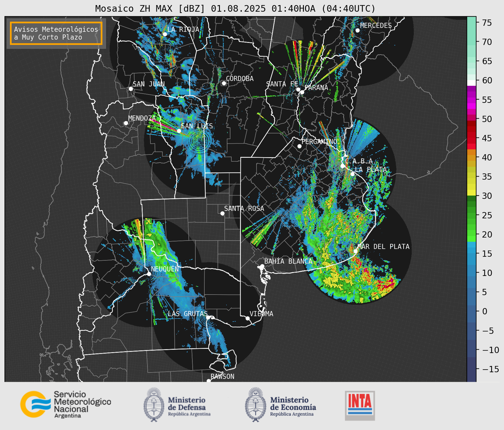Image resolution: width=504 pixels, height=430 pixels.
Task: Click the 65 value on the dBZ scale
Action: point(487,61)
